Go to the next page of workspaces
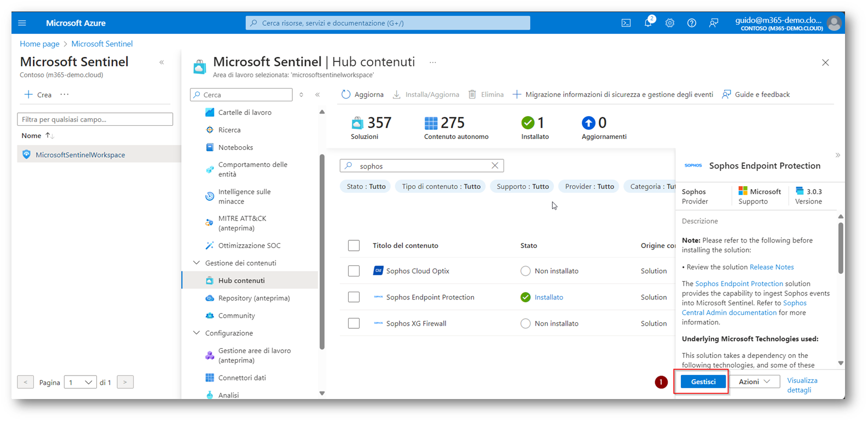This screenshot has width=868, height=422. coord(125,382)
